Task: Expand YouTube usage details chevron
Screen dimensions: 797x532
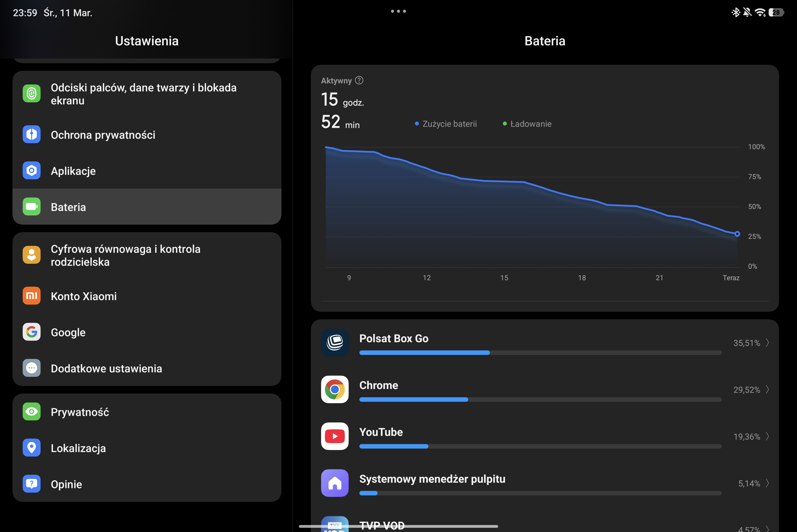Action: (767, 436)
